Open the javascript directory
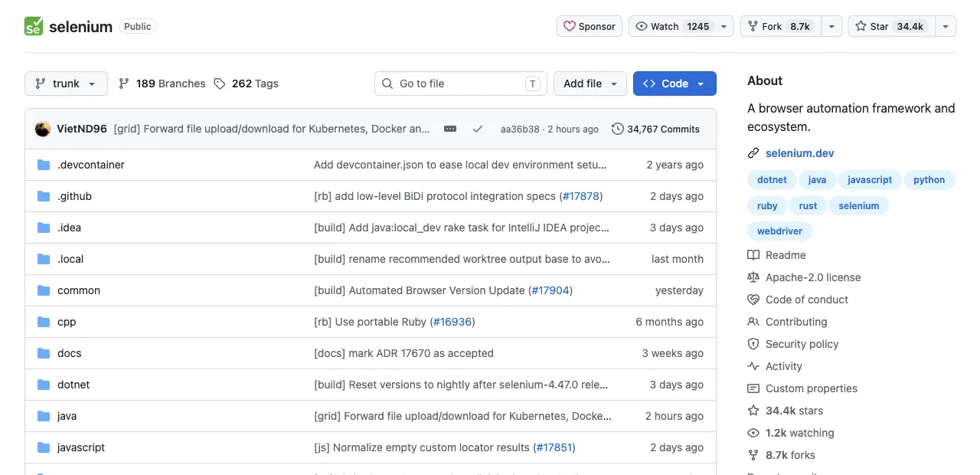Screen dimensions: 980x475 point(81,447)
